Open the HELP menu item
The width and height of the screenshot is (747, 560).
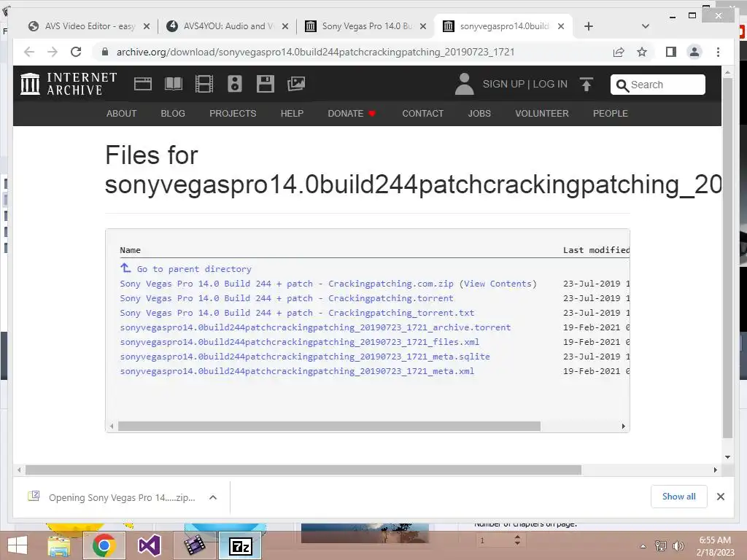pyautogui.click(x=292, y=113)
